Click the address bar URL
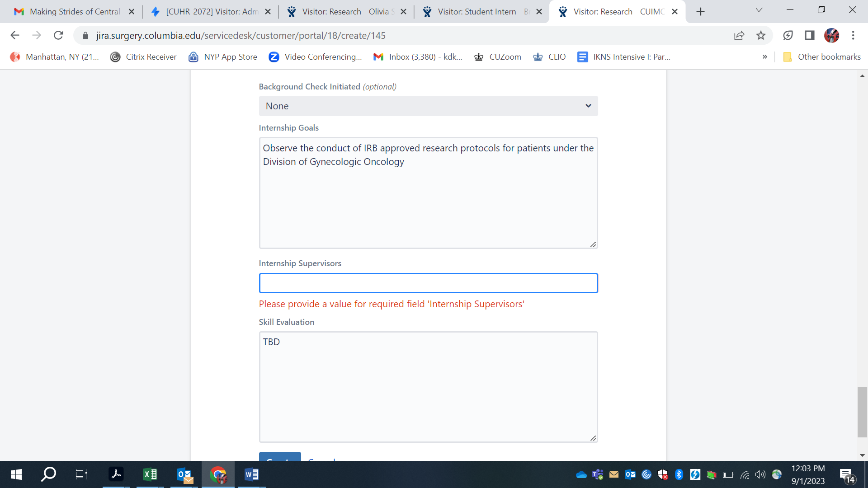 pyautogui.click(x=241, y=35)
